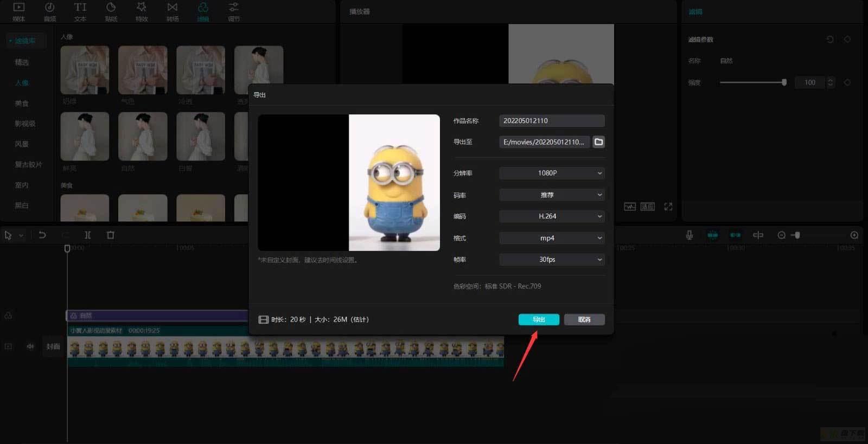Select the 室内 filter category
The width and height of the screenshot is (868, 444).
[x=22, y=185]
